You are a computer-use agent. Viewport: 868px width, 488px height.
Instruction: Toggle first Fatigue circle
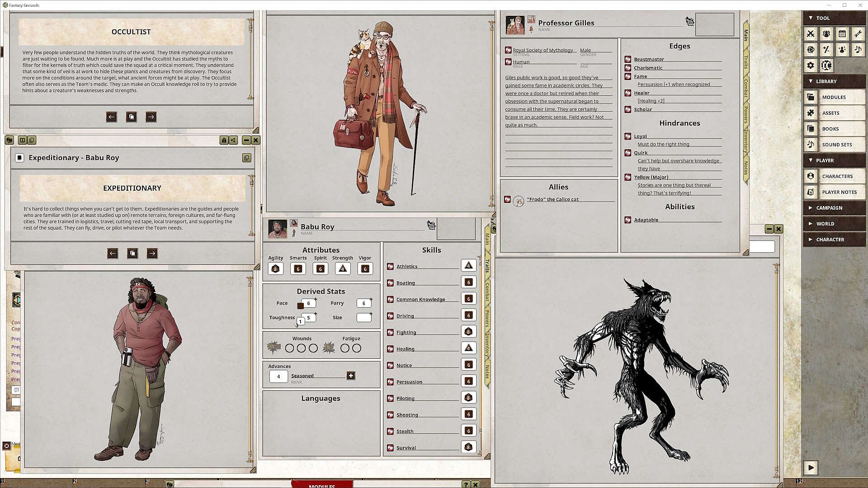344,348
